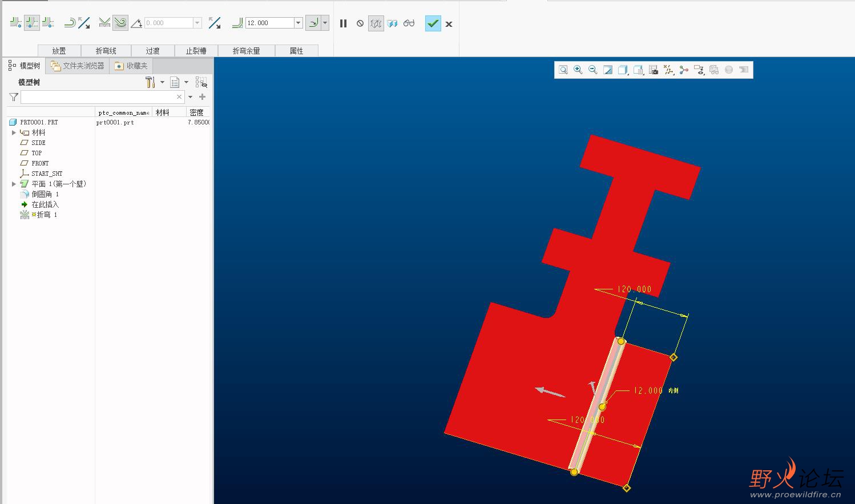Open the 过渡 transition tab
This screenshot has height=504, width=855.
[x=153, y=51]
